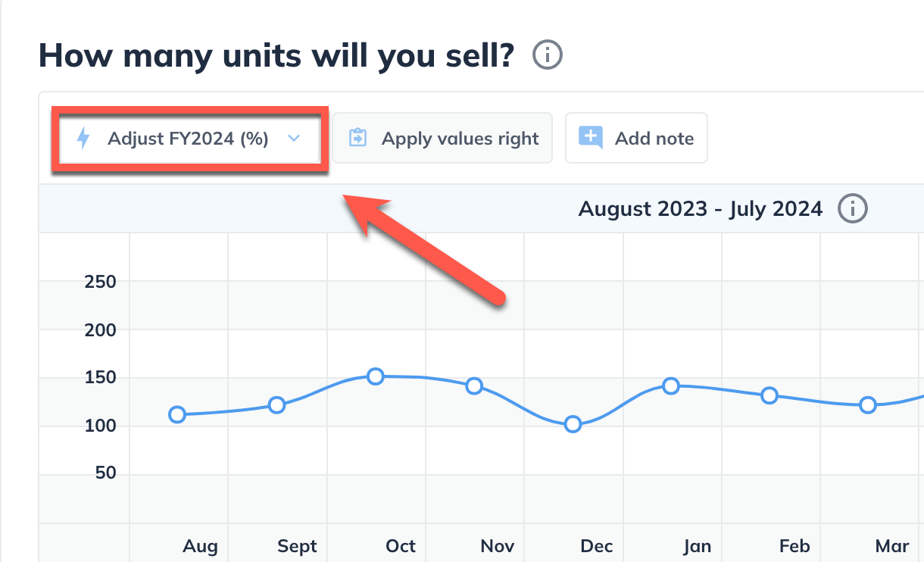The width and height of the screenshot is (924, 562).
Task: Select the December data point
Action: 573,424
